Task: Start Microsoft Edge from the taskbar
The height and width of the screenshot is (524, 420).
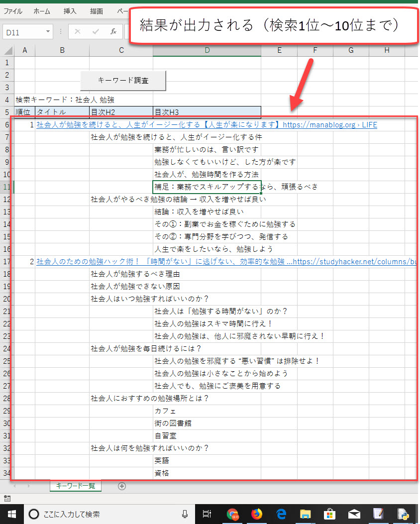Action: (280, 515)
